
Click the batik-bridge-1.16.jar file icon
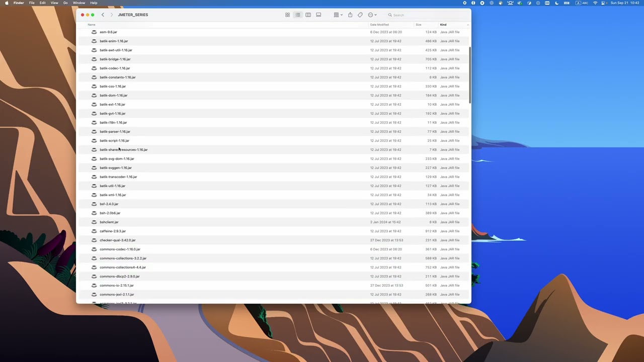coord(94,59)
